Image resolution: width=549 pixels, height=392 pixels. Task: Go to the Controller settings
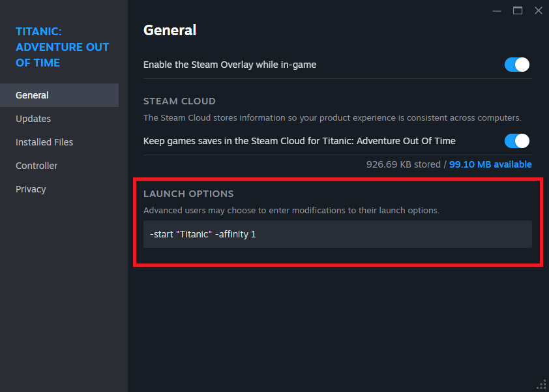37,166
